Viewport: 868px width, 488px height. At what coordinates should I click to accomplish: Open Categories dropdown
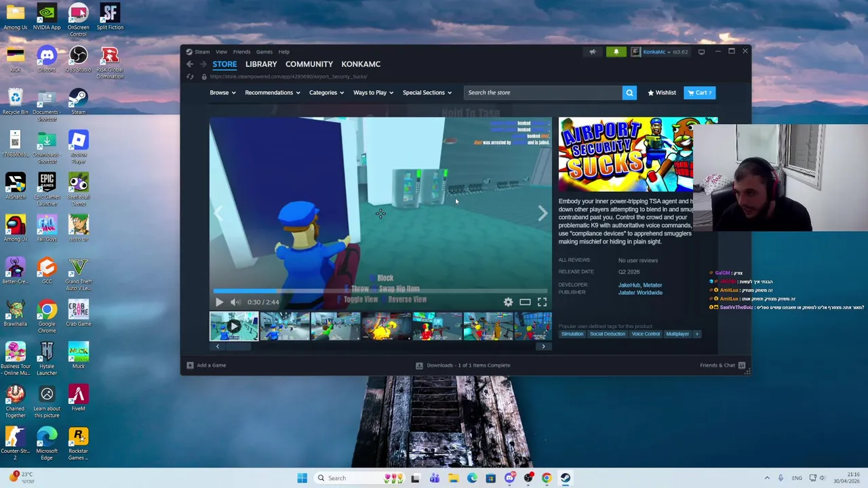click(x=327, y=93)
